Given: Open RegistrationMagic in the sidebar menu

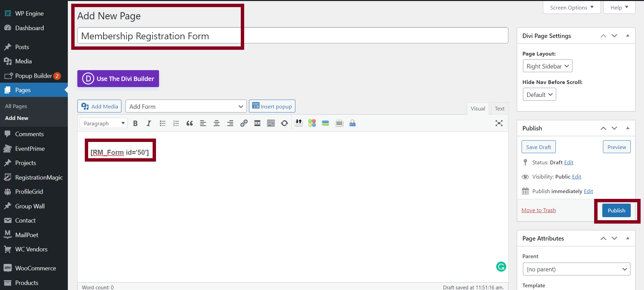Looking at the screenshot, I should (39, 178).
